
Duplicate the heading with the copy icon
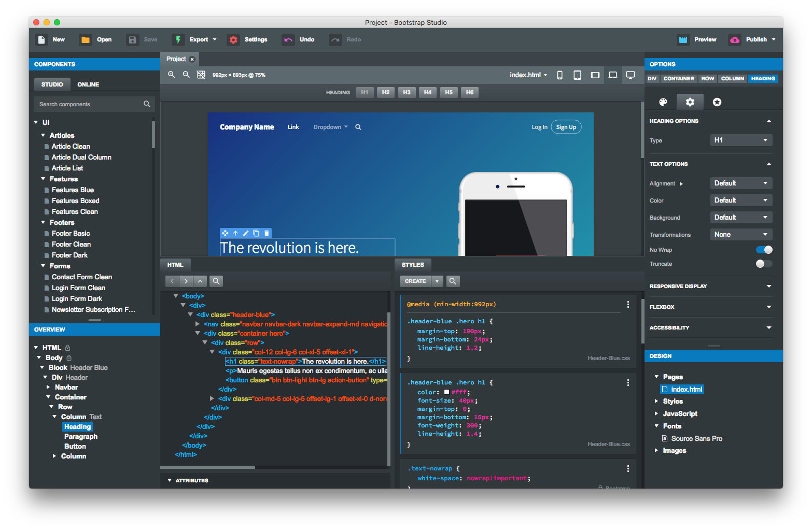click(x=256, y=233)
